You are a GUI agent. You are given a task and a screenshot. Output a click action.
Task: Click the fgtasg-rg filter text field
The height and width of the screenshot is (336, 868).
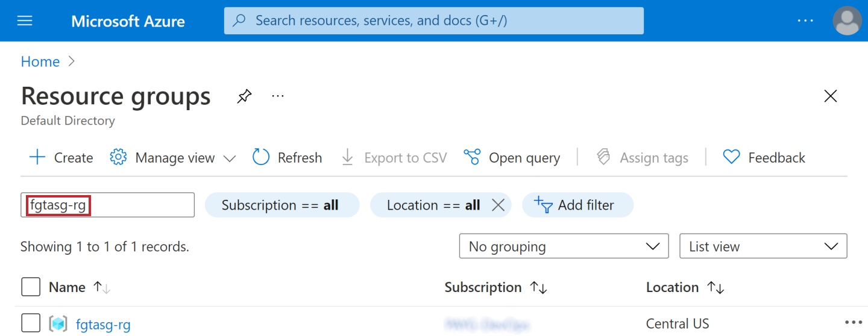pyautogui.click(x=107, y=205)
